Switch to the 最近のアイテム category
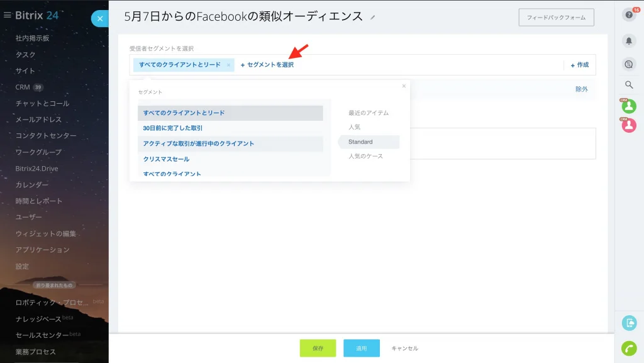 369,113
